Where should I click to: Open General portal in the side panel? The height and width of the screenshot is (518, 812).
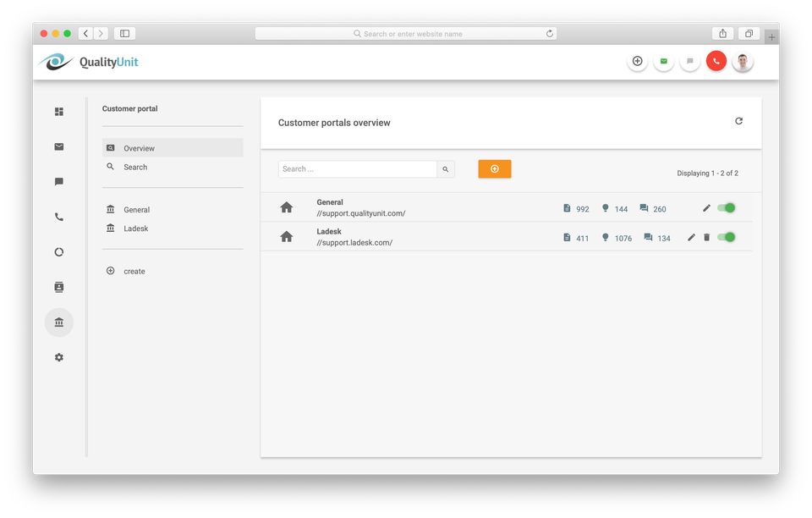click(136, 210)
